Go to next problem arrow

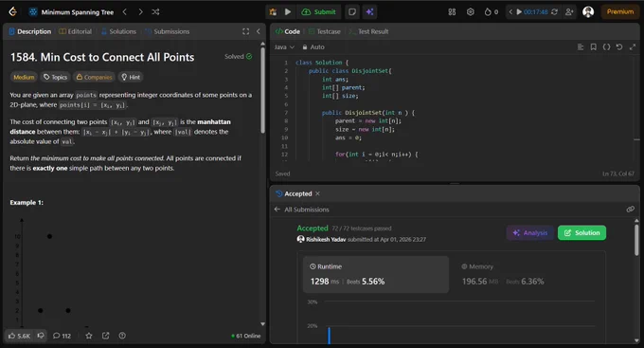(140, 12)
